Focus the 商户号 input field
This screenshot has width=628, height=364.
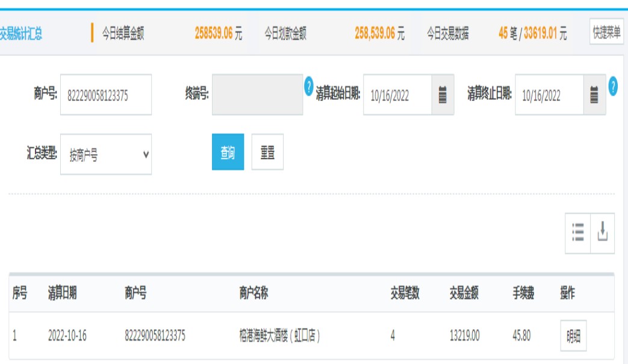(106, 95)
